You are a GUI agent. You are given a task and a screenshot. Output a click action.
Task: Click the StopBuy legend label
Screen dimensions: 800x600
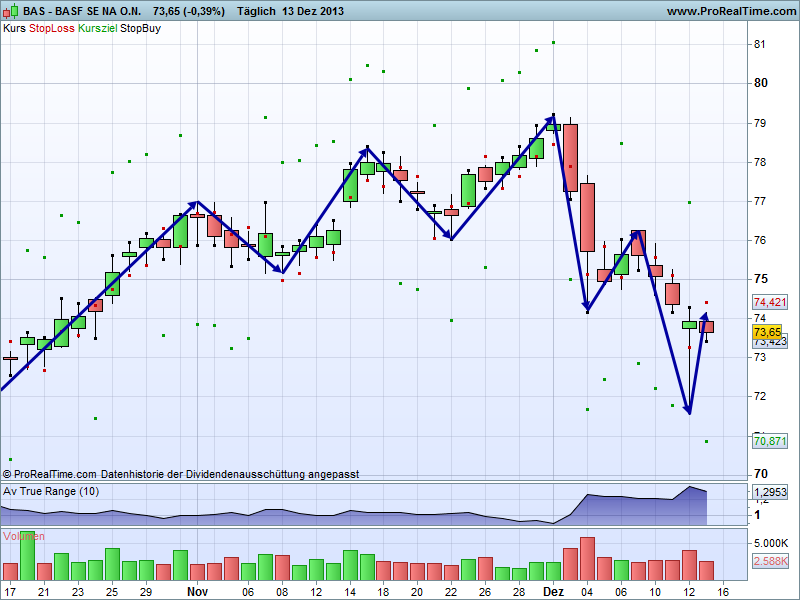click(x=140, y=29)
